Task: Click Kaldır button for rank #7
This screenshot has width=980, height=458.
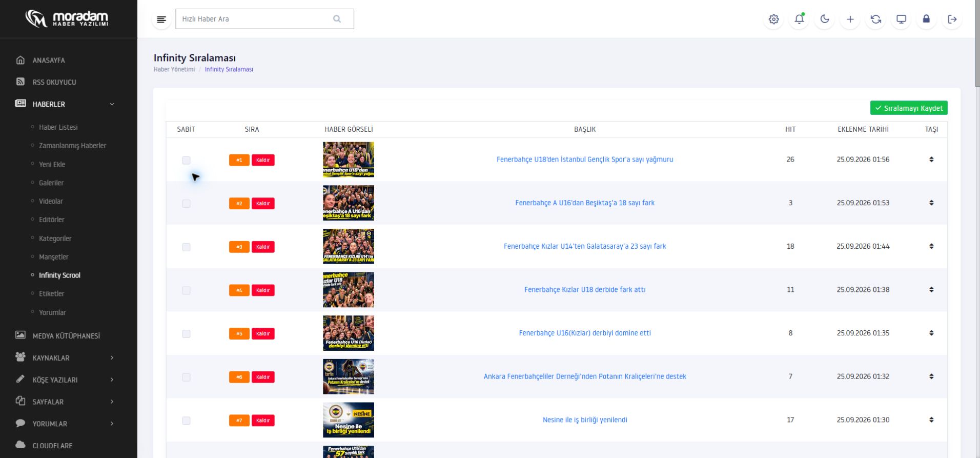Action: [263, 421]
